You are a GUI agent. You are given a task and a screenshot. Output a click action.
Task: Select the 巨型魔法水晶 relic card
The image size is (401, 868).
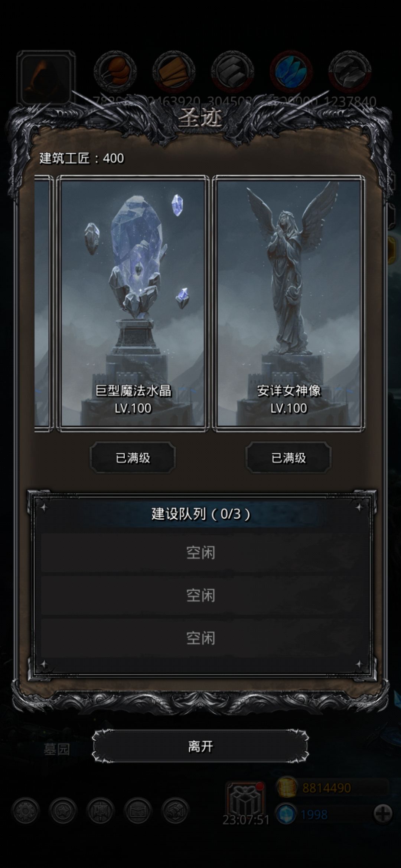(133, 303)
